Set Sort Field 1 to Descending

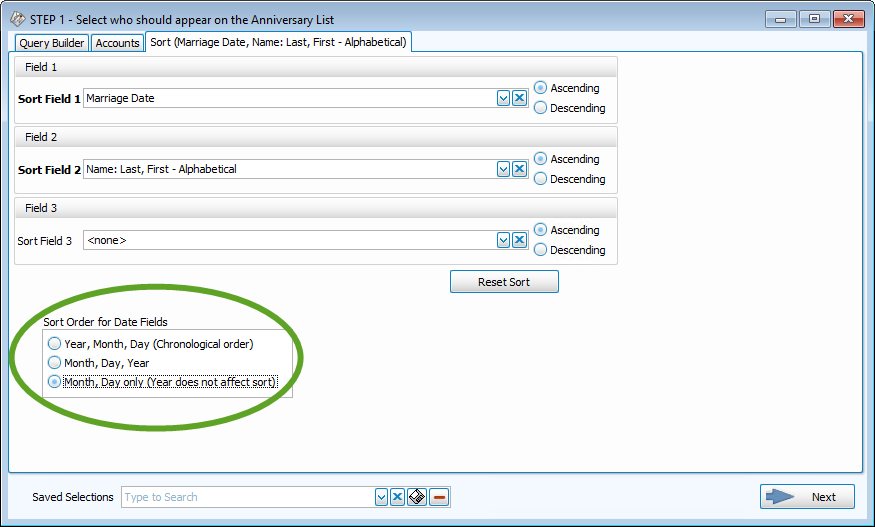point(541,108)
